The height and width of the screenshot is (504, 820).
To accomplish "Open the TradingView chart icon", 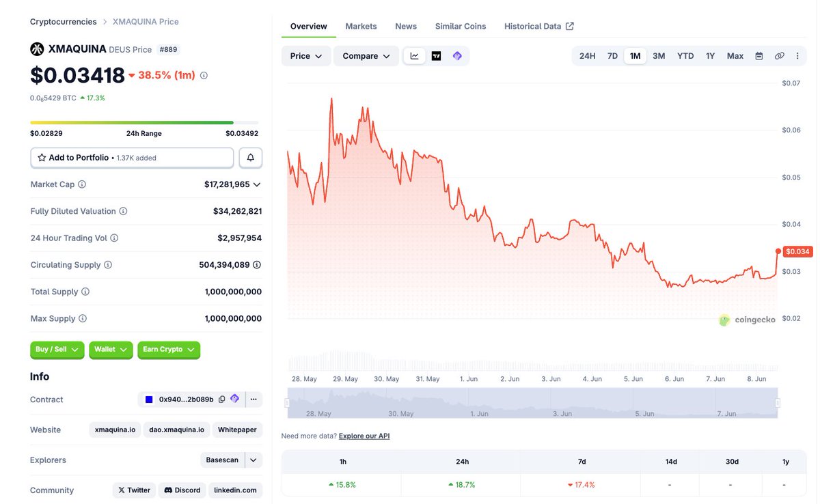I will coord(436,56).
